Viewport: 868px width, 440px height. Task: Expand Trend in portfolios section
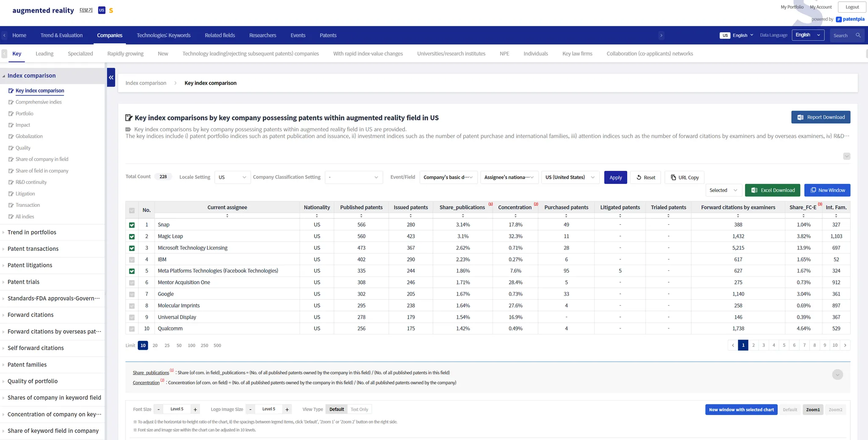point(32,232)
